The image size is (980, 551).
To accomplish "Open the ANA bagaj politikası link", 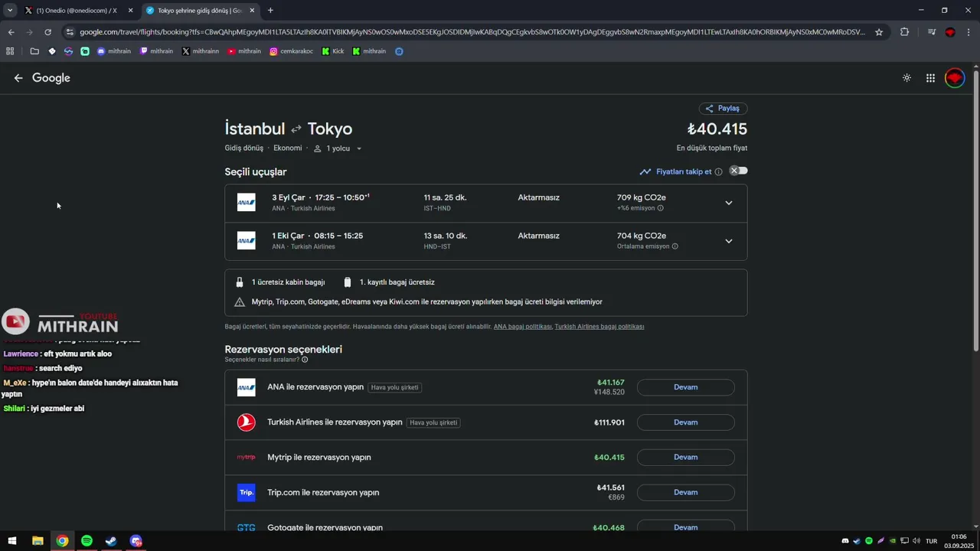I will 522,327.
